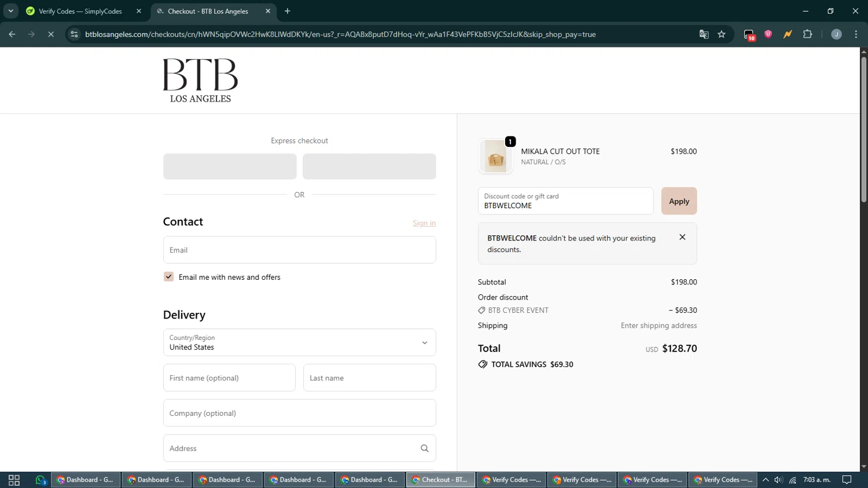868x488 pixels.
Task: View site information icon in address bar
Action: tap(74, 34)
